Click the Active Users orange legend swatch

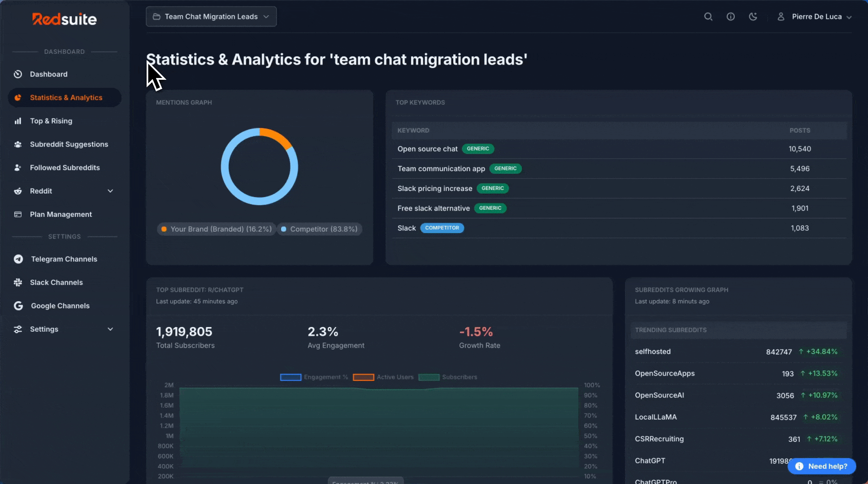(x=363, y=377)
